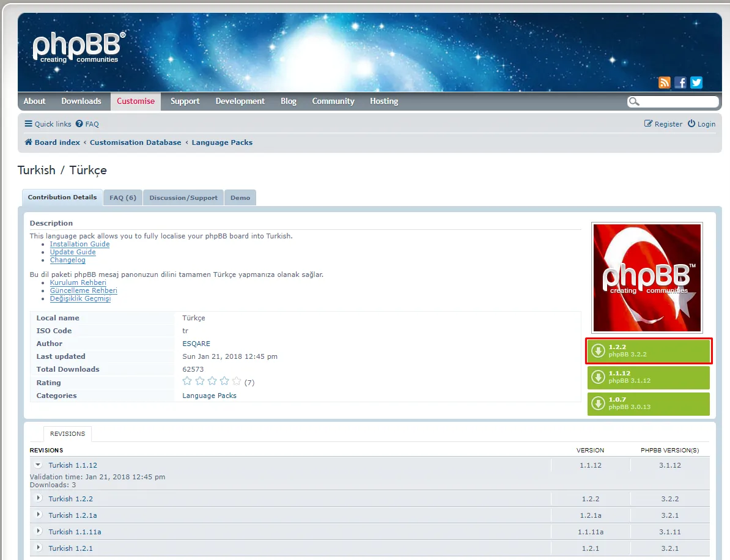
Task: Switch to the Demo tab
Action: click(x=240, y=197)
